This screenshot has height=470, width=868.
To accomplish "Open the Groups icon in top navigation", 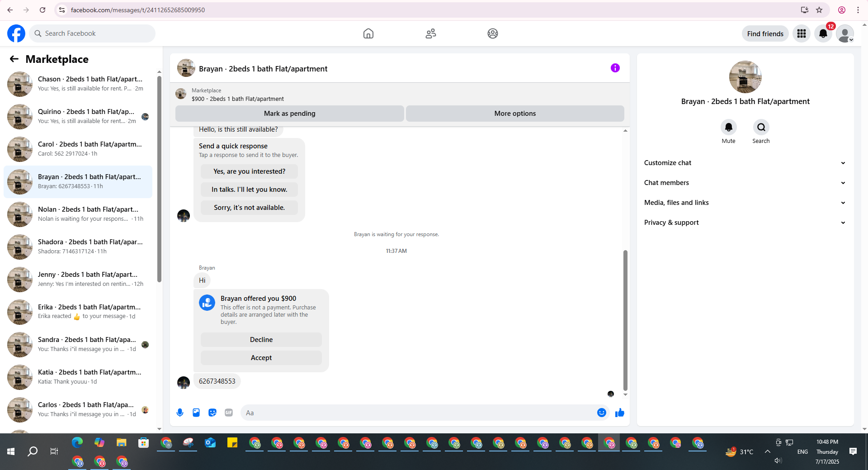I will (493, 33).
